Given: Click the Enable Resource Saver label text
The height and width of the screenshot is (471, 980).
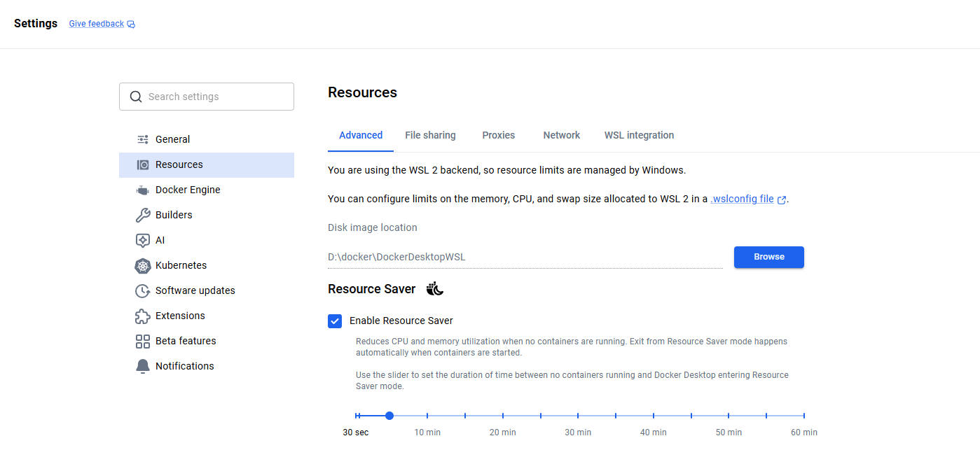Looking at the screenshot, I should [x=401, y=321].
